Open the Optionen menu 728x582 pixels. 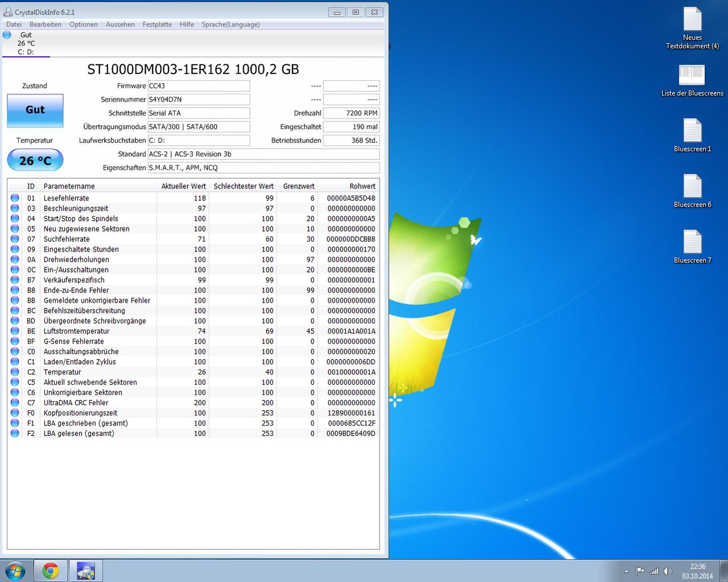coord(84,24)
